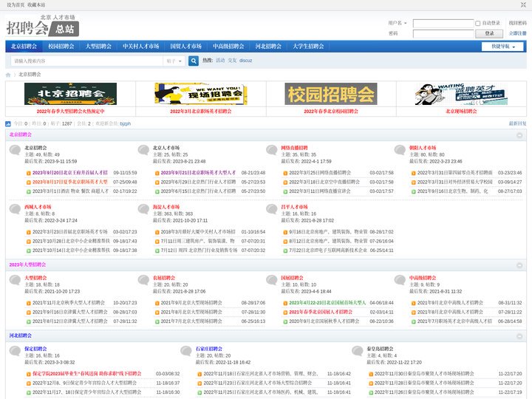Click the blue search magnifier button
The image size is (532, 399).
pyautogui.click(x=195, y=61)
